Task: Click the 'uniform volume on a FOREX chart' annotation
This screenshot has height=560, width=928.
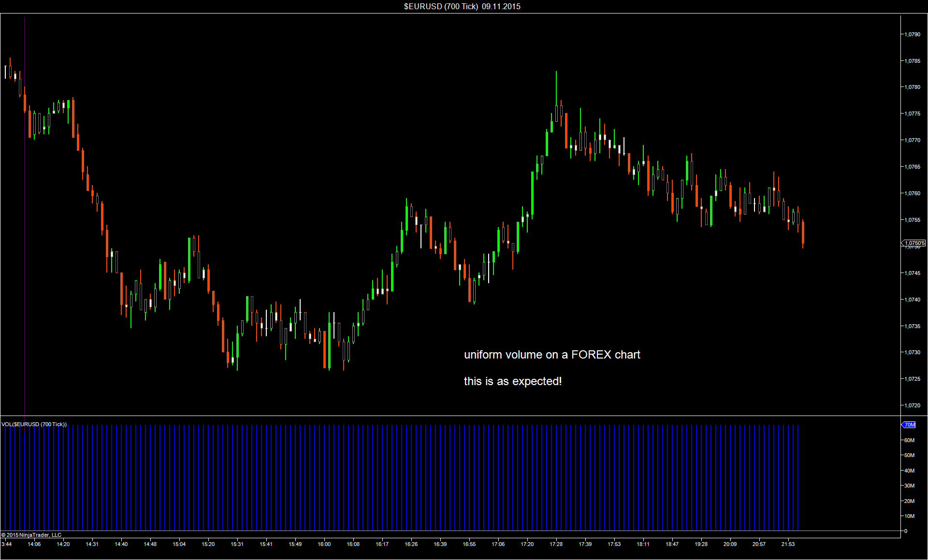Action: point(552,355)
